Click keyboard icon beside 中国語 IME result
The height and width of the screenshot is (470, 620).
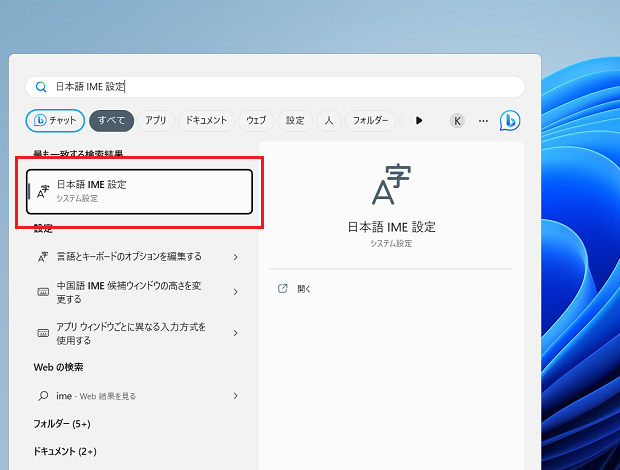click(x=43, y=292)
